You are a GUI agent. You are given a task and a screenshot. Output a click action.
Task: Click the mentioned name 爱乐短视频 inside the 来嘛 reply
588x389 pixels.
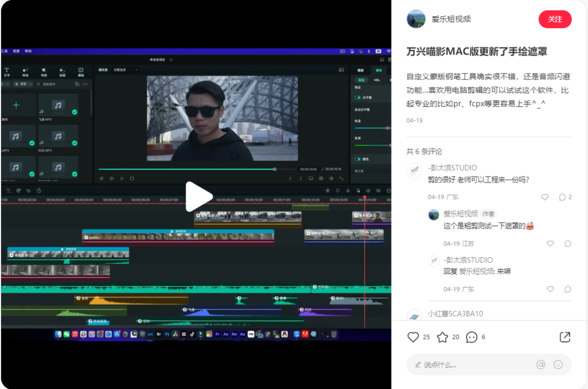[x=475, y=271]
